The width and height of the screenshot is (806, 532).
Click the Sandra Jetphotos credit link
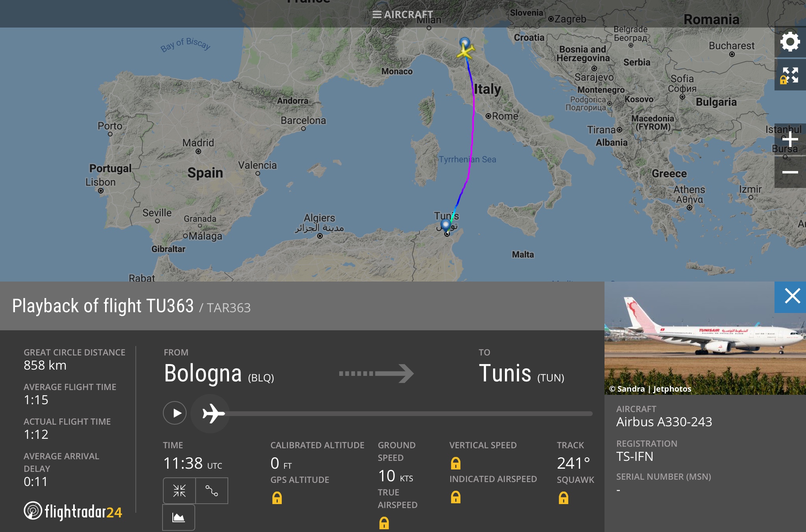coord(650,389)
